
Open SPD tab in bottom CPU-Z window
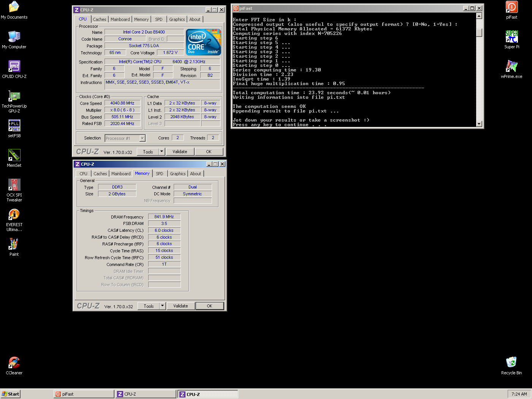pos(160,174)
